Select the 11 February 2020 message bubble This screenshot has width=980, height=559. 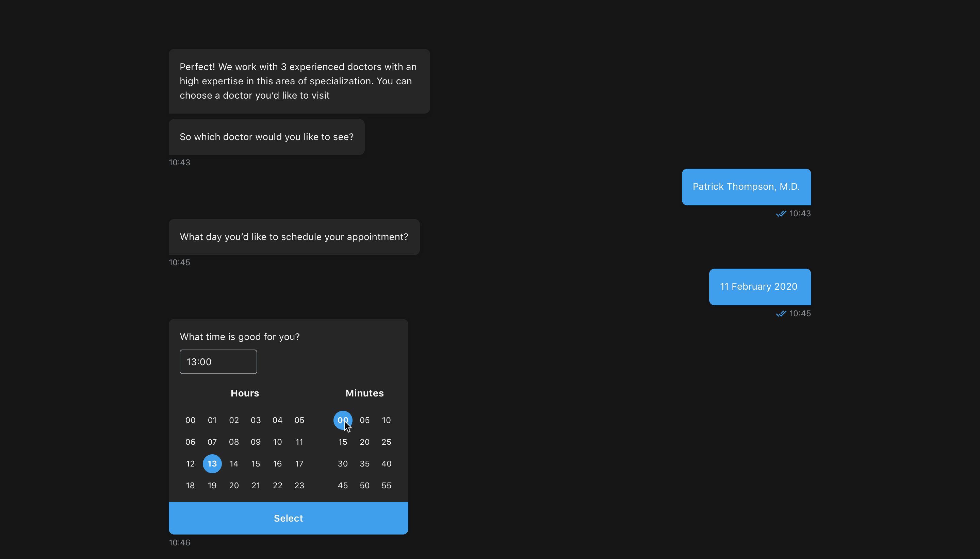758,287
